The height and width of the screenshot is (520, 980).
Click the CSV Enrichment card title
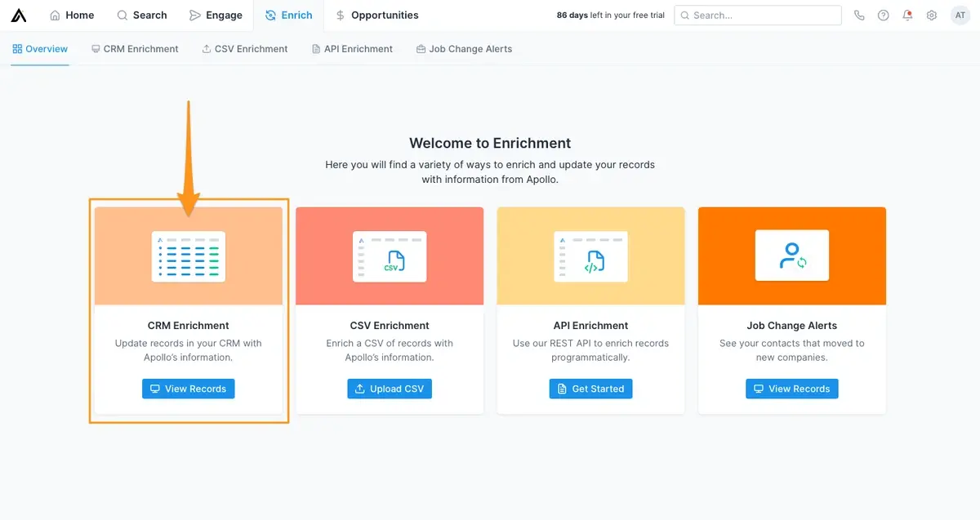(390, 326)
